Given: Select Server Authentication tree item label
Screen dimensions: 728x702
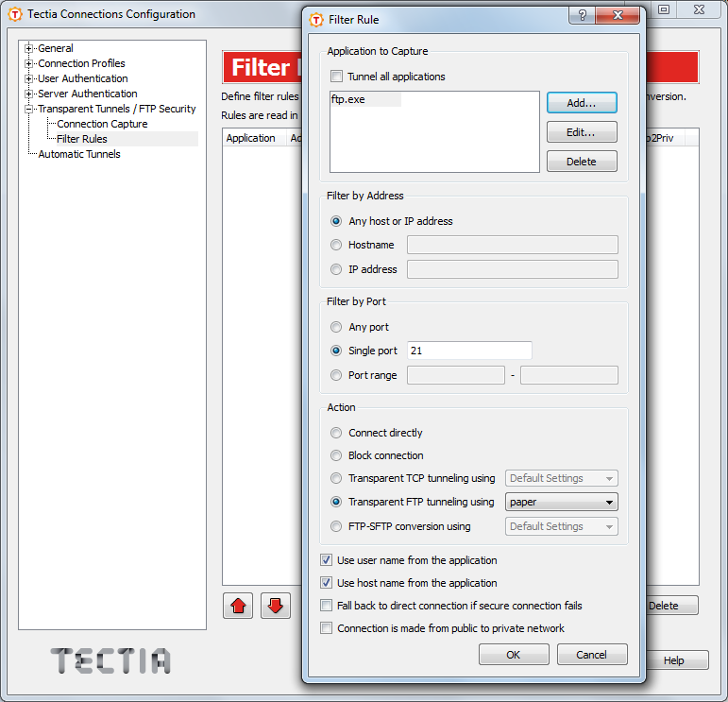Looking at the screenshot, I should point(87,94).
